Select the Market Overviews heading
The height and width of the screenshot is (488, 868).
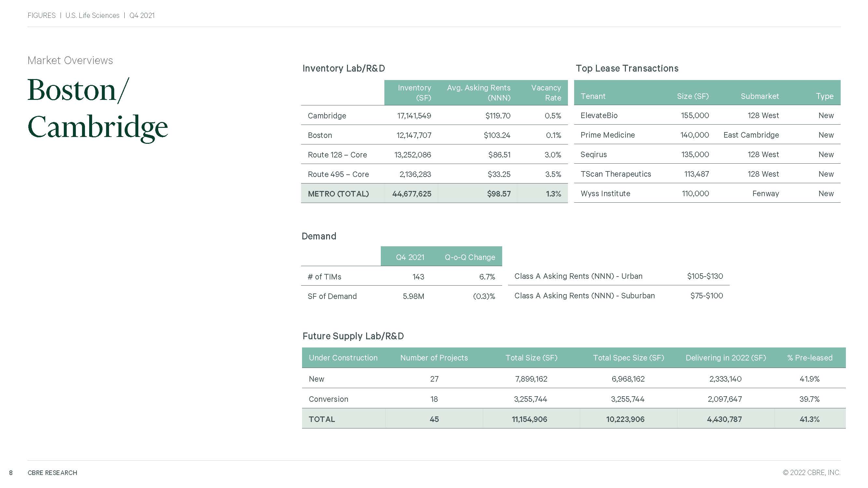pyautogui.click(x=70, y=60)
